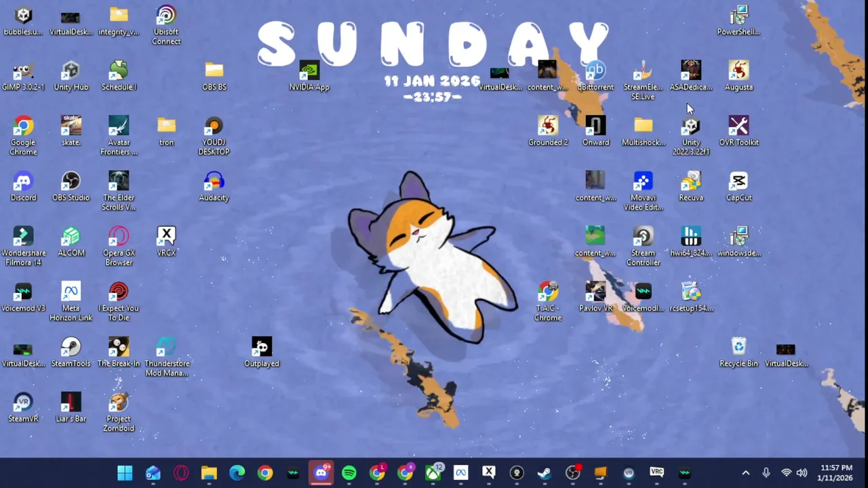Open the Xbox app from taskbar
Viewport: 868px width, 488px height.
[x=433, y=472]
